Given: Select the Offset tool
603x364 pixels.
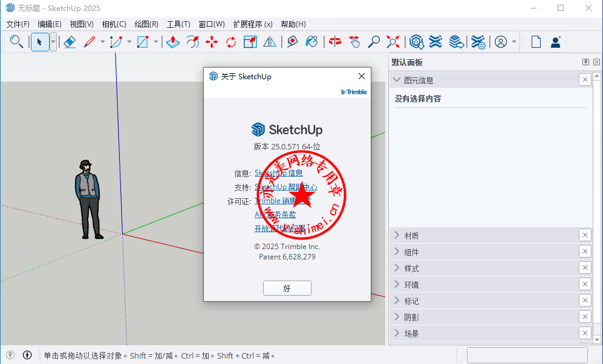Looking at the screenshot, I should click(193, 42).
